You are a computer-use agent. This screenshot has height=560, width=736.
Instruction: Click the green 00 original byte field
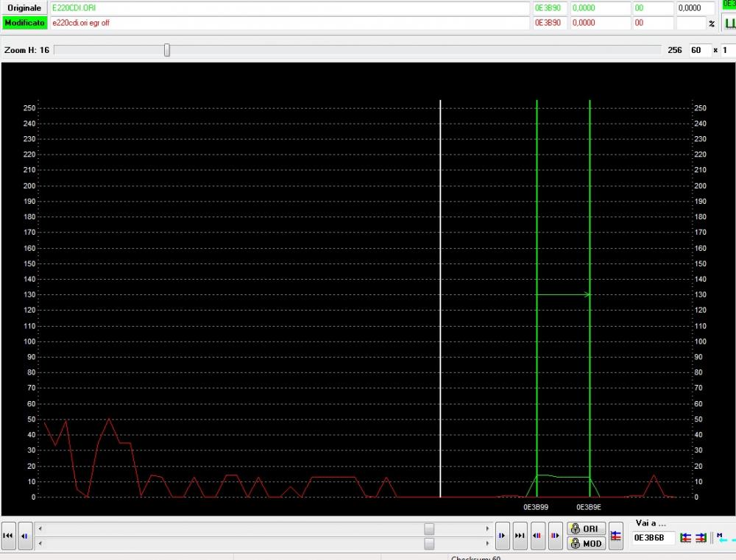pos(653,8)
